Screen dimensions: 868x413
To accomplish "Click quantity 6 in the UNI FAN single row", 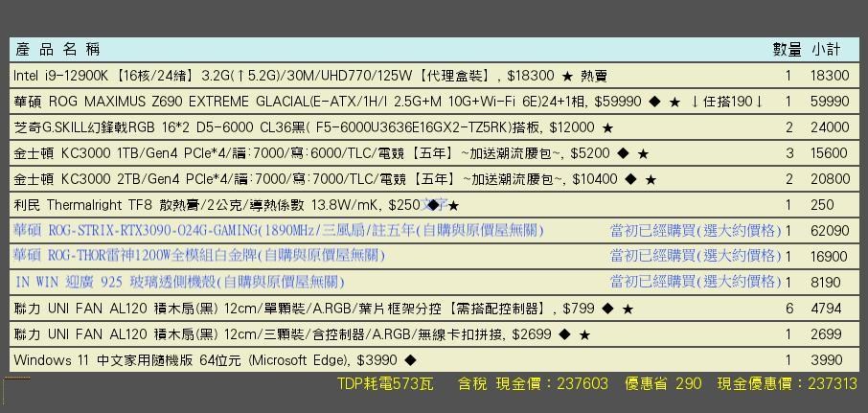I will [788, 309].
